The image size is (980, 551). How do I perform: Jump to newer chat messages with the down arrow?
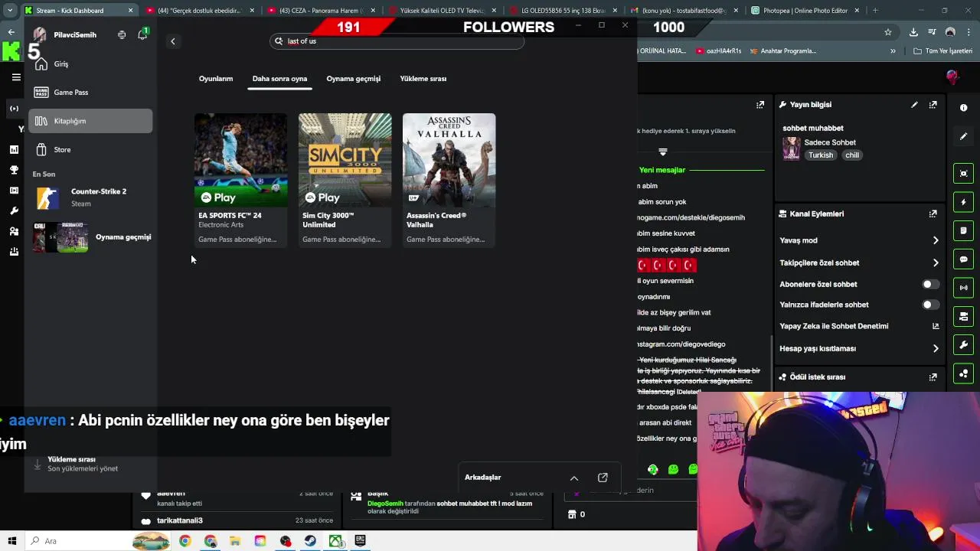pyautogui.click(x=663, y=152)
